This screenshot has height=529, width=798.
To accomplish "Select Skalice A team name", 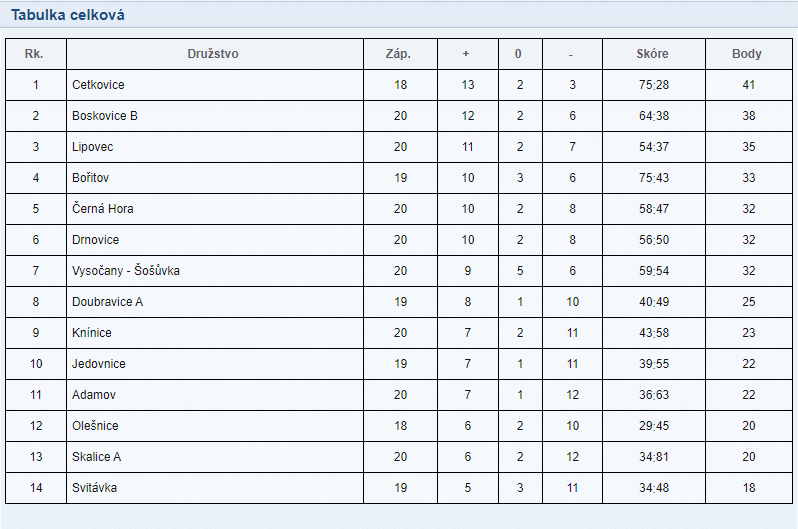I will coord(97,457).
